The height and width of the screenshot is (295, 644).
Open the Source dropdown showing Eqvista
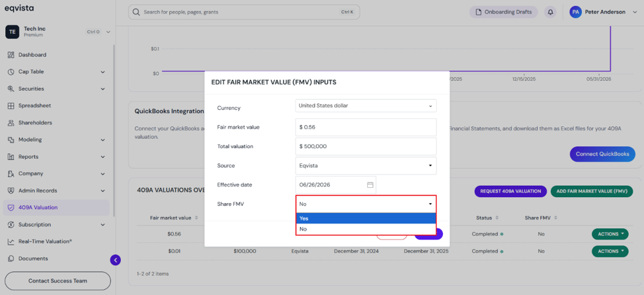tap(366, 165)
